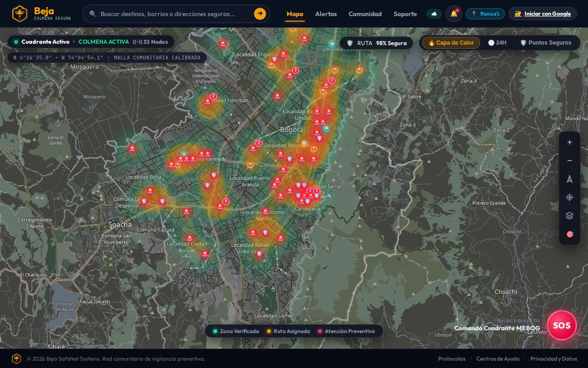Image resolution: width=588 pixels, height=368 pixels.
Task: Toggle the 24H time filter
Action: (x=497, y=43)
